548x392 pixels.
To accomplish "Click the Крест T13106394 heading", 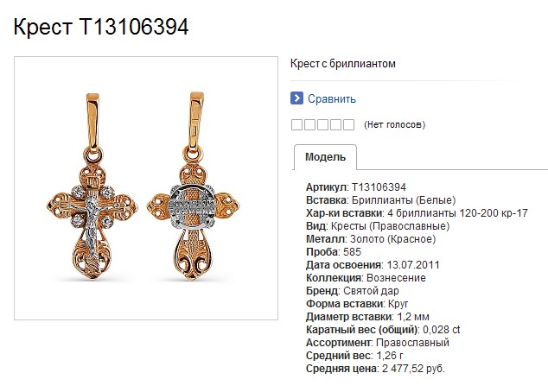I will (101, 27).
